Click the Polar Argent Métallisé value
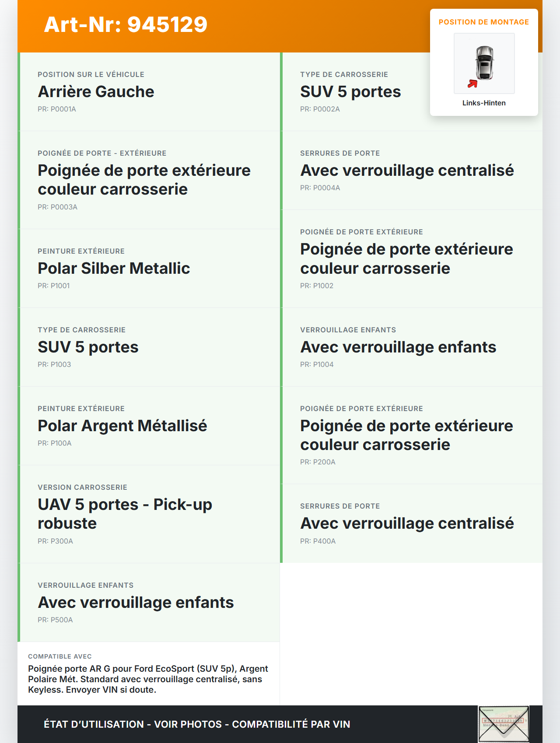 tap(122, 426)
